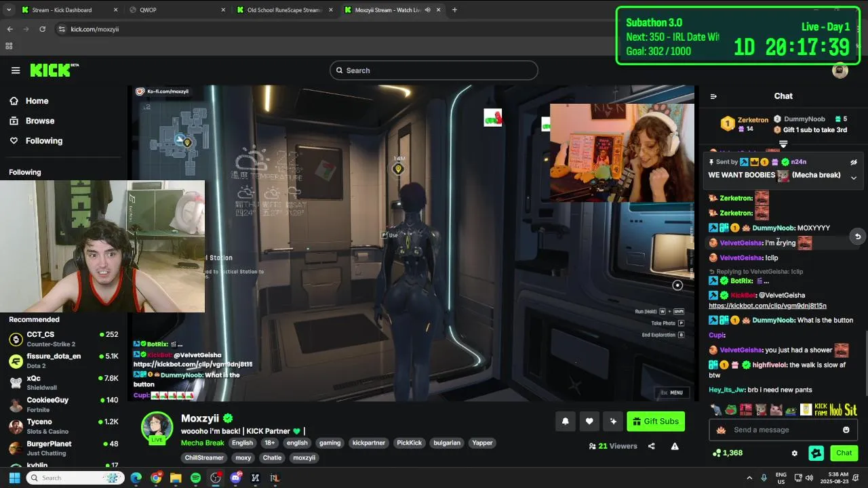Click the sparkle subscribe icon
The height and width of the screenshot is (488, 868).
click(x=613, y=422)
